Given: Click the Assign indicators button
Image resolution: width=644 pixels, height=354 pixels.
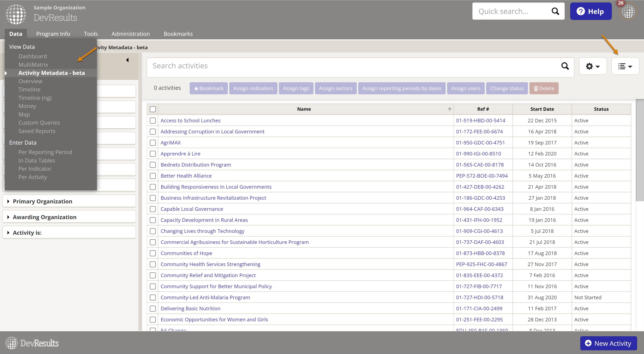Looking at the screenshot, I should 253,88.
